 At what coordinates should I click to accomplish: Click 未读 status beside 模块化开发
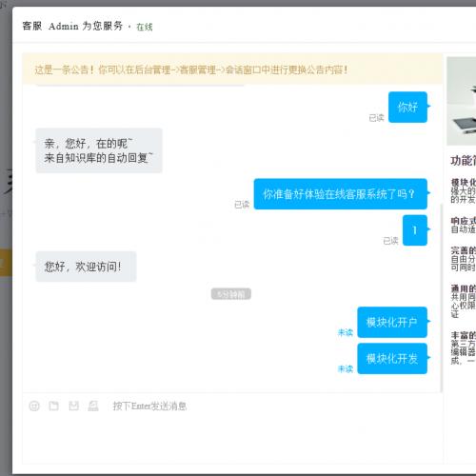point(346,368)
